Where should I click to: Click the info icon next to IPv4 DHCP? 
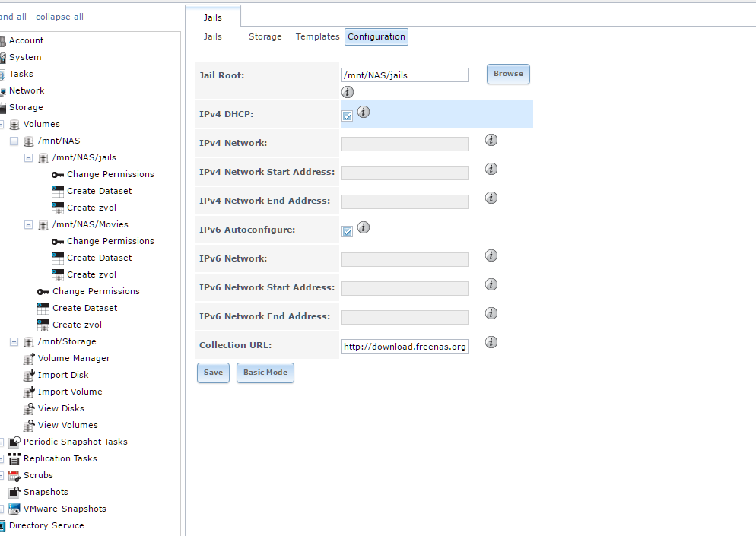coord(363,112)
